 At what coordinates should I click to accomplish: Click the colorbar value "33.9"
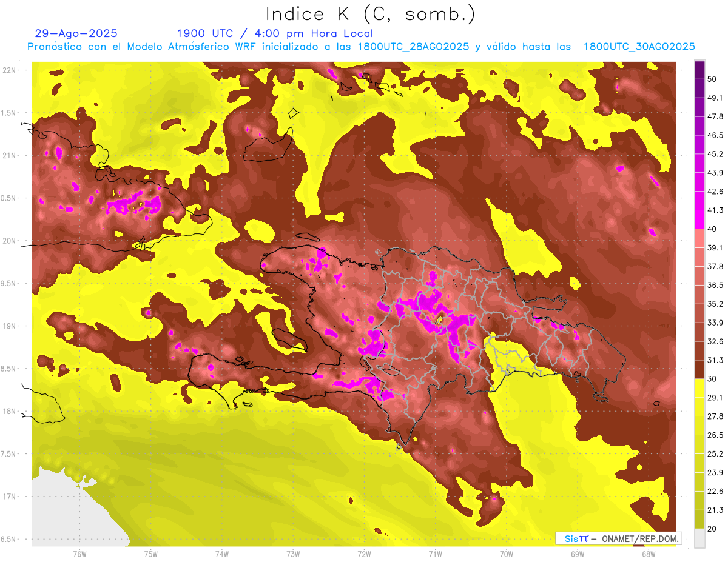[715, 323]
